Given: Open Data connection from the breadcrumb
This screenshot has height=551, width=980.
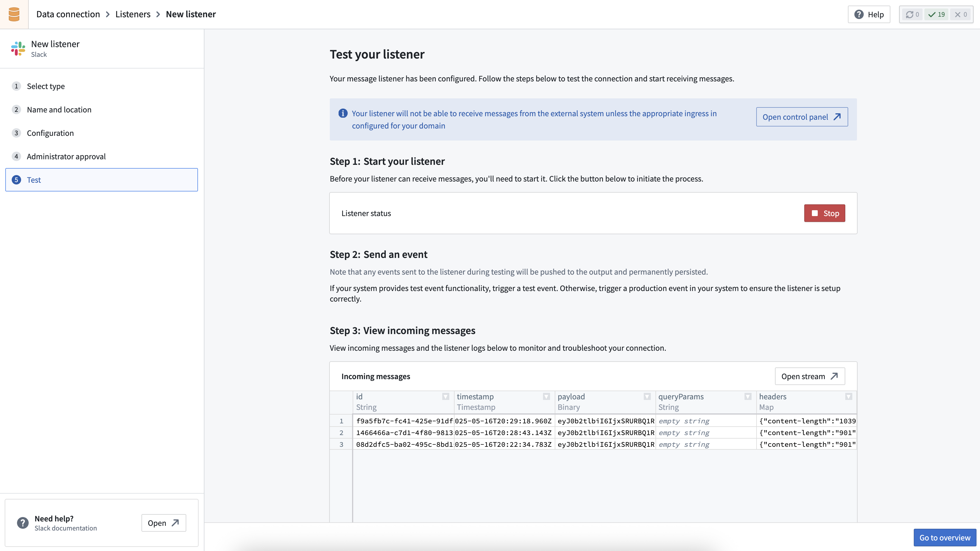Looking at the screenshot, I should point(68,14).
